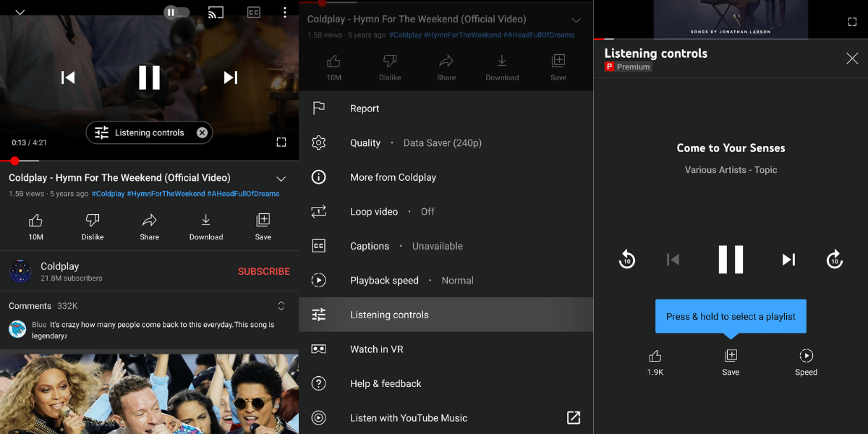
Task: Open the three-dot overflow menu
Action: [284, 12]
